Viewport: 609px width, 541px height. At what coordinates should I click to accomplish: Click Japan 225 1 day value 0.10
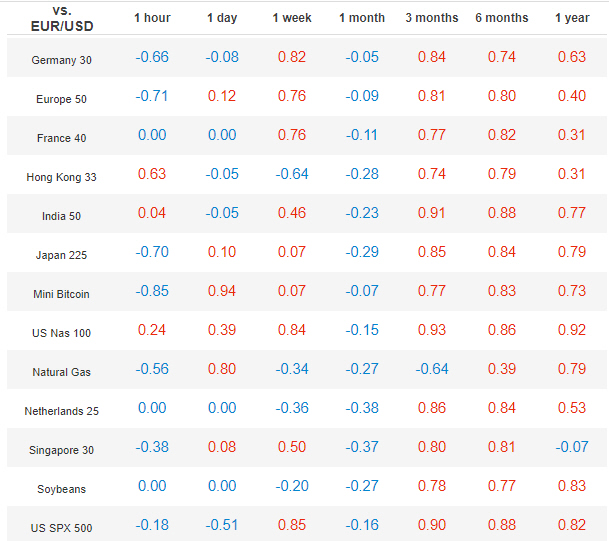pos(222,252)
